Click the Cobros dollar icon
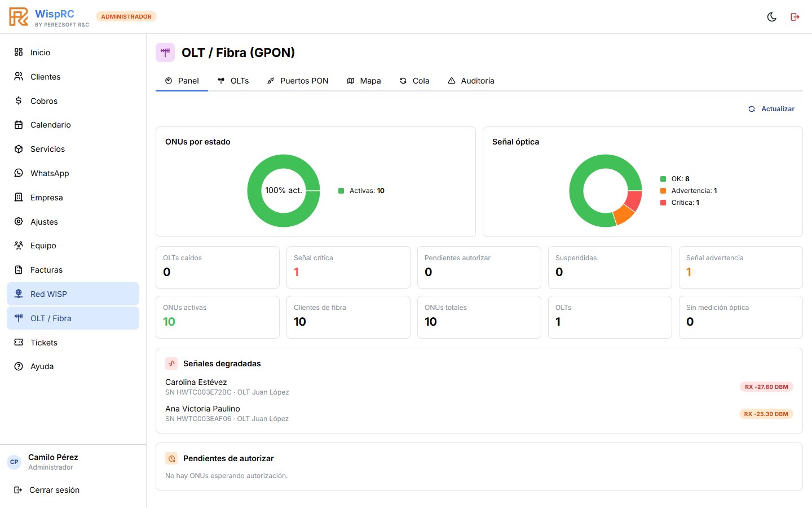Viewport: 812px width, 508px height. click(19, 100)
